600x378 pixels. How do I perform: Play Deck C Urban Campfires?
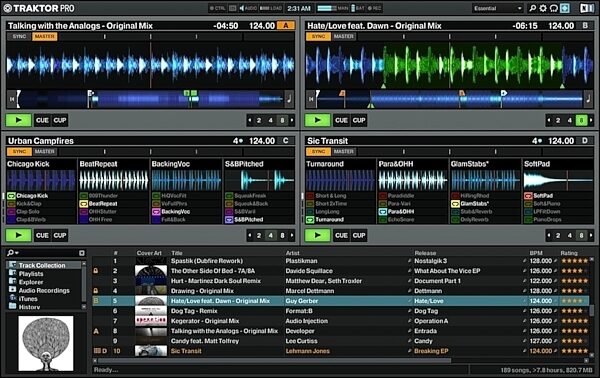click(18, 235)
